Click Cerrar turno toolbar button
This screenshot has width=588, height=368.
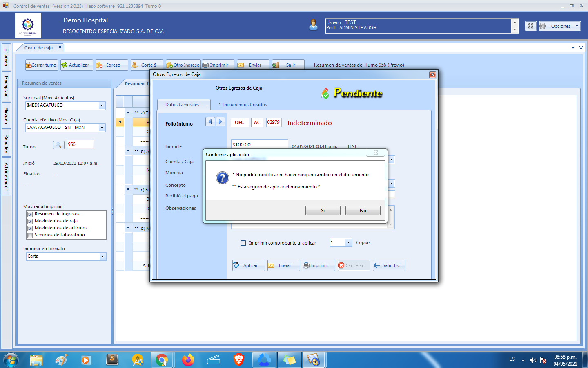coord(41,65)
